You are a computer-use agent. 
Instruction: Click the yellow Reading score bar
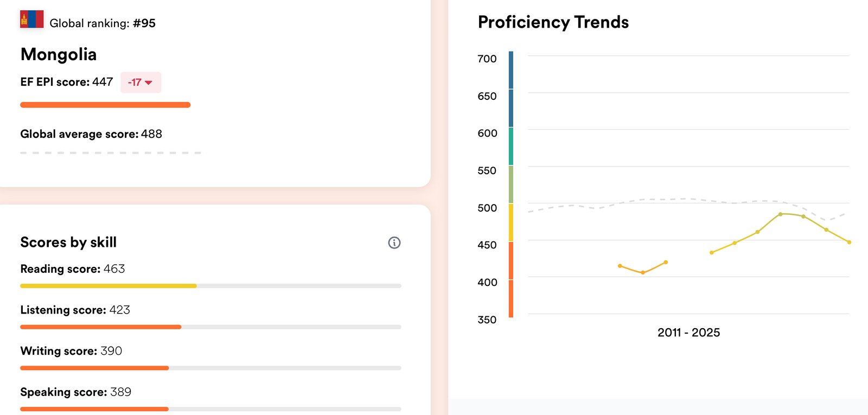[108, 286]
